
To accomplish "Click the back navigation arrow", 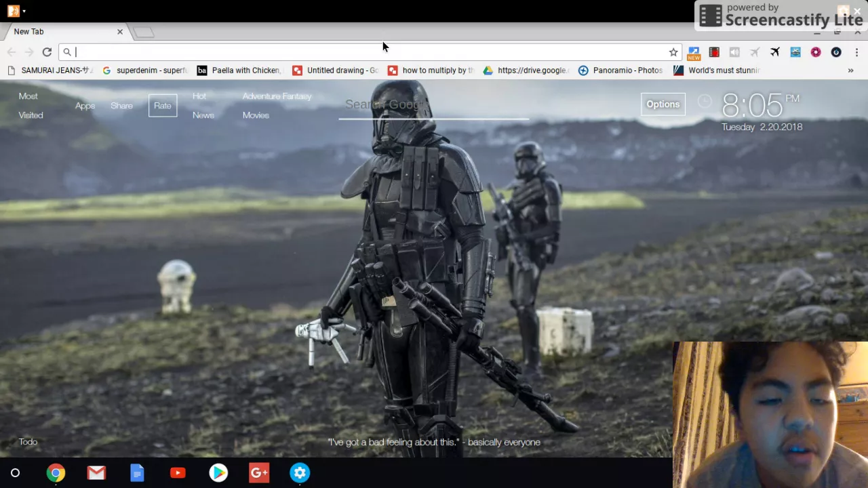I will [12, 52].
